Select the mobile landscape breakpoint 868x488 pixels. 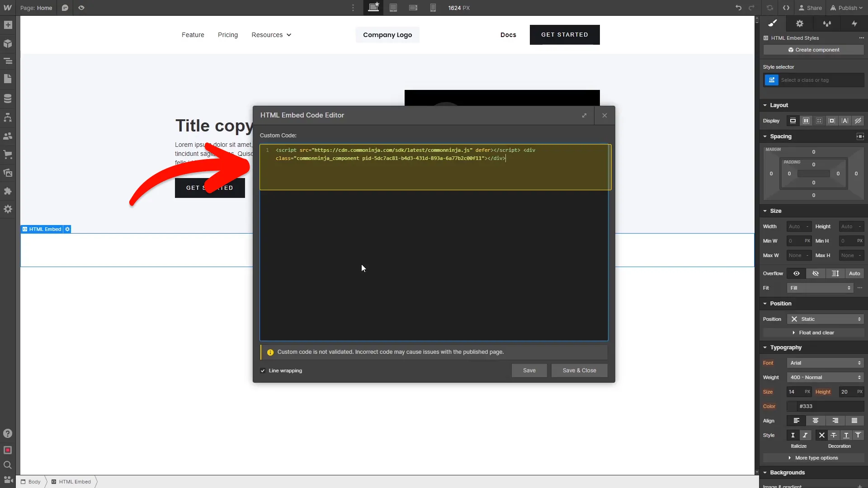pyautogui.click(x=413, y=8)
